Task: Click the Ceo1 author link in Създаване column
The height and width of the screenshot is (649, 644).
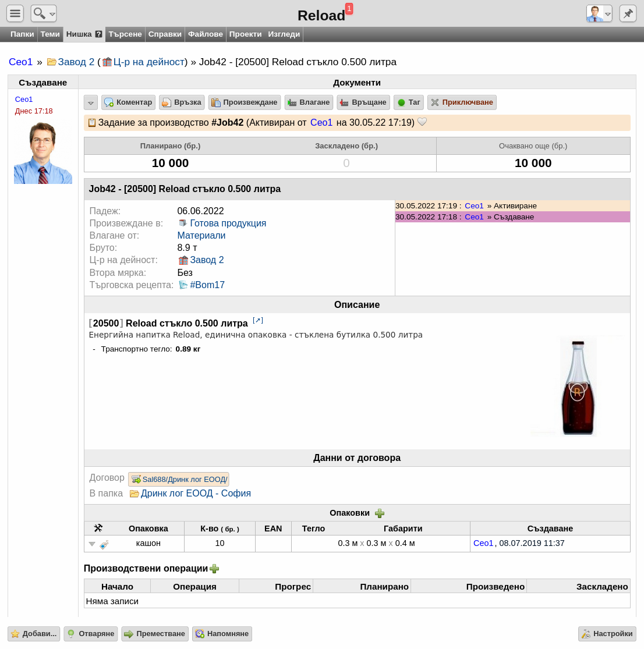Action: pos(24,100)
